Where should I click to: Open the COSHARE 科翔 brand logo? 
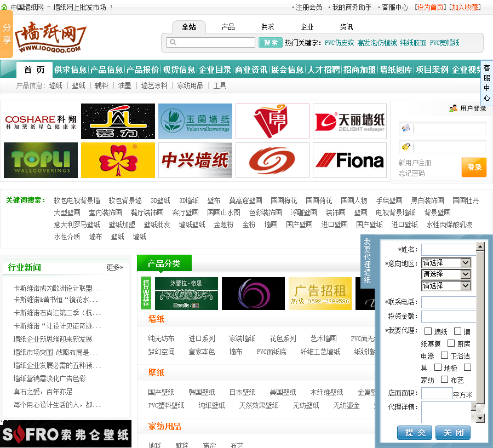(41, 122)
